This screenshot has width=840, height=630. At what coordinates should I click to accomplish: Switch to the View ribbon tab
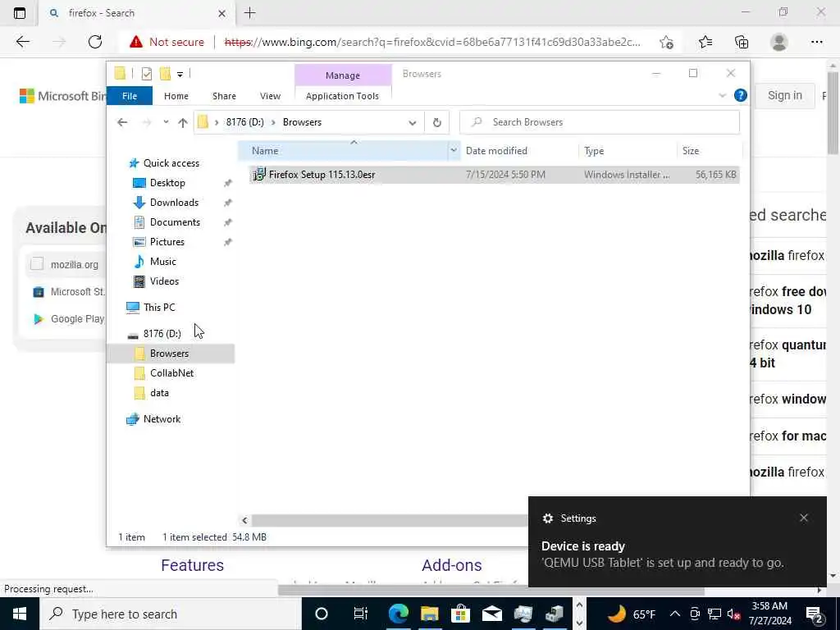pyautogui.click(x=270, y=96)
